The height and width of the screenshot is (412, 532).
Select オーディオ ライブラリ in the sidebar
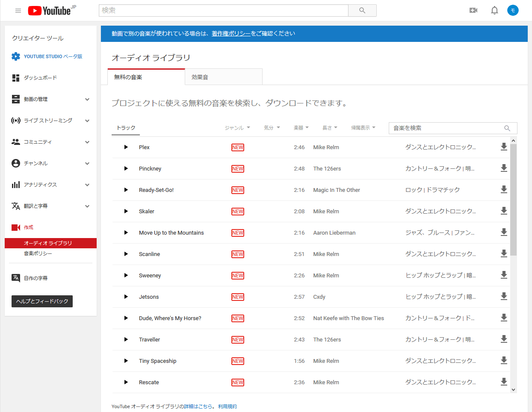coord(51,243)
